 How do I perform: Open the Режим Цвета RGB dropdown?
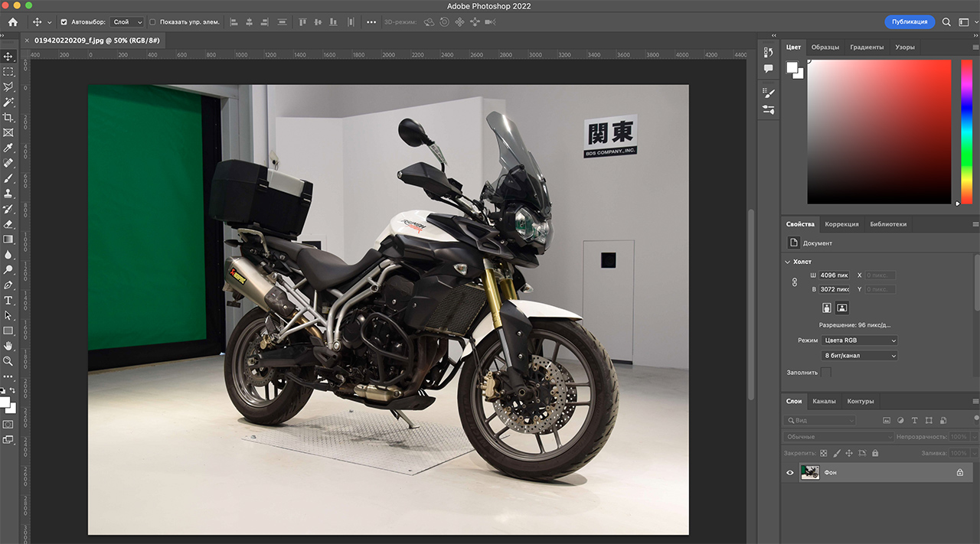click(859, 340)
